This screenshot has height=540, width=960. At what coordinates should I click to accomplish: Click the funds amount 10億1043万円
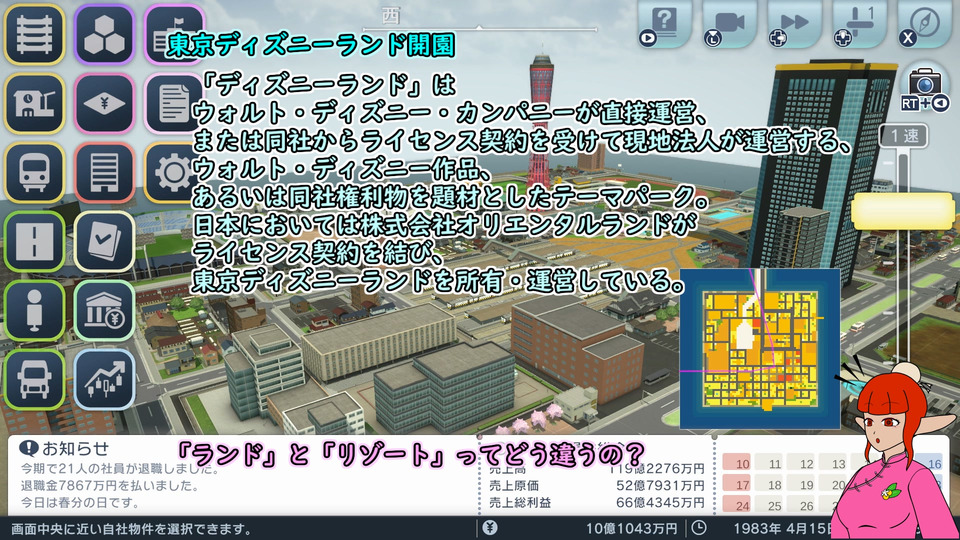(631, 528)
